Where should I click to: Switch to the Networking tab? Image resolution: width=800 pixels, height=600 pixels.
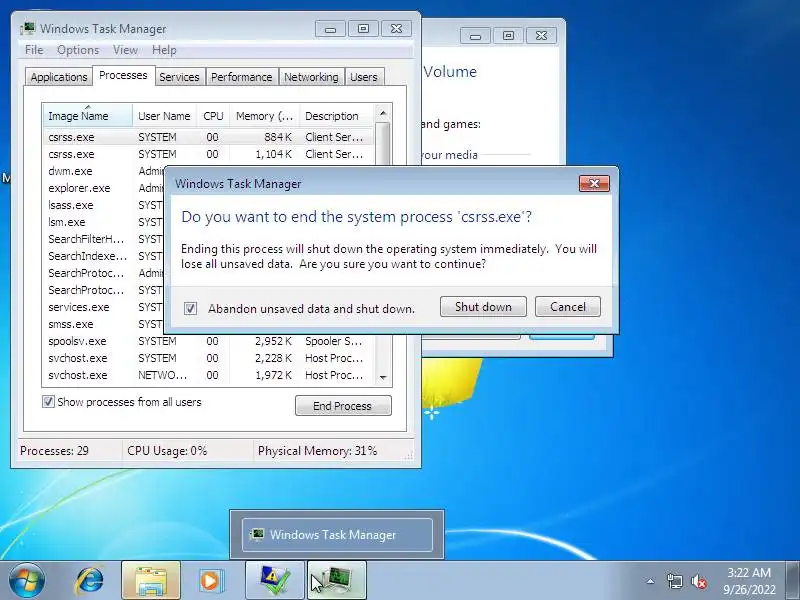[311, 77]
